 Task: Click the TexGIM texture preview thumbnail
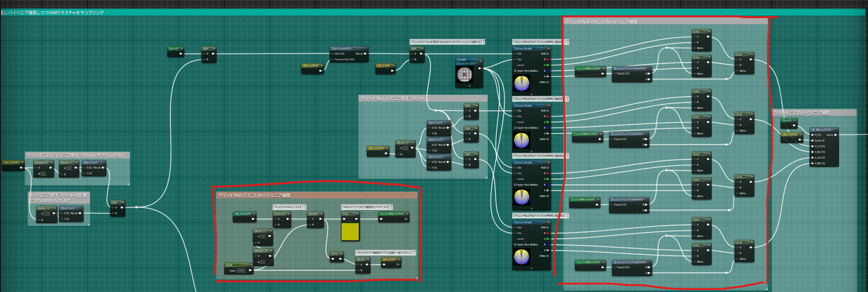pyautogui.click(x=464, y=75)
